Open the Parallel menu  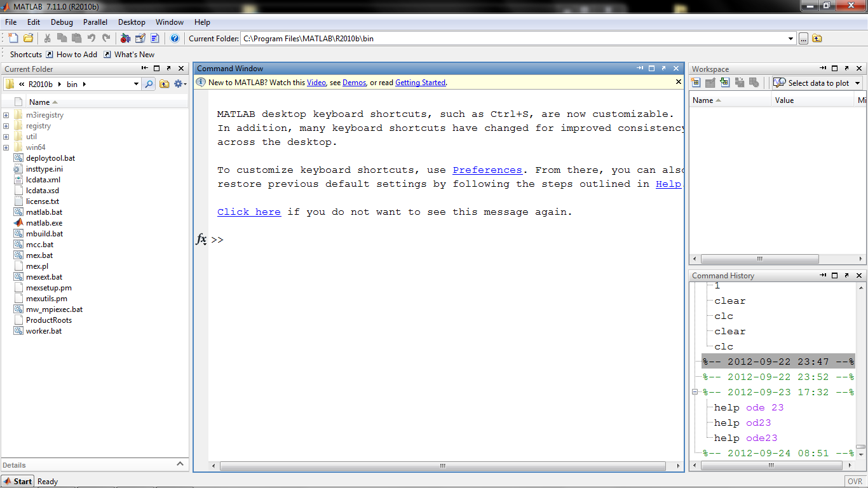point(95,22)
